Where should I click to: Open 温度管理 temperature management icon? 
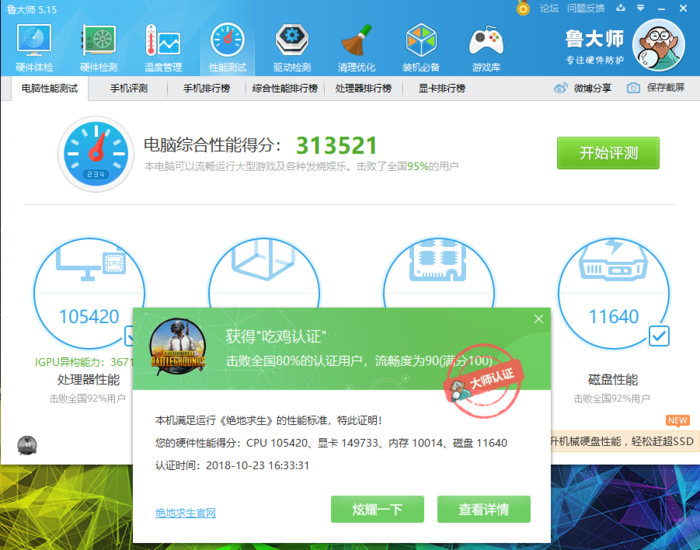pyautogui.click(x=163, y=48)
